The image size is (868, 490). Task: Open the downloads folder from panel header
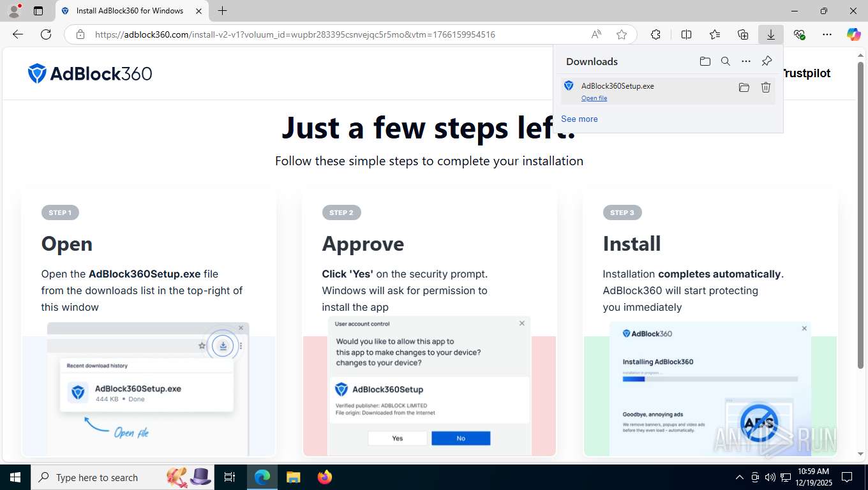click(x=705, y=61)
